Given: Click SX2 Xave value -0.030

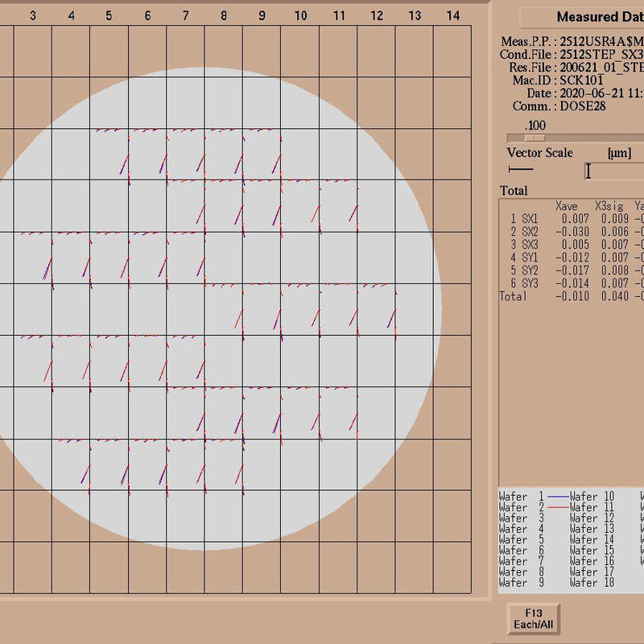Looking at the screenshot, I should click(572, 232).
